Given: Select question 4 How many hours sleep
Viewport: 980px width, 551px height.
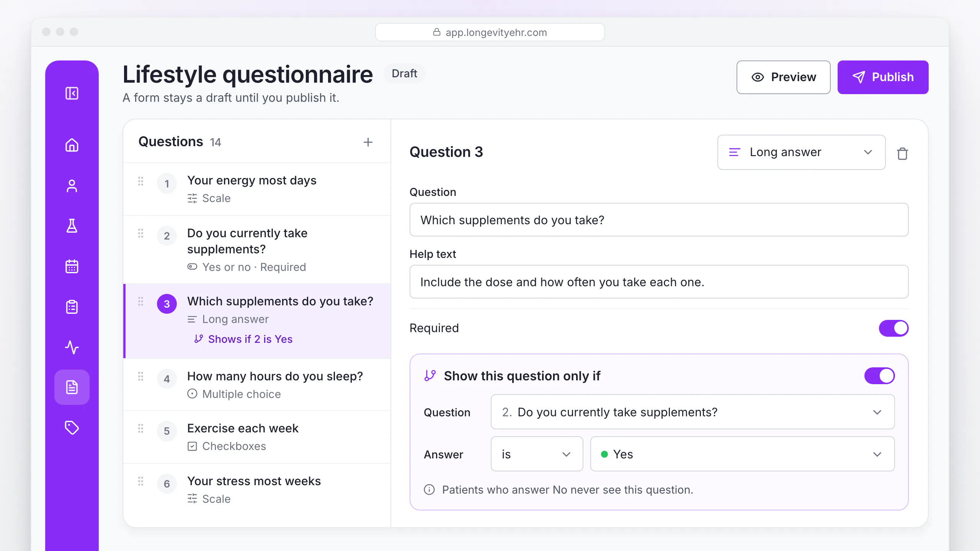Looking at the screenshot, I should [257, 385].
